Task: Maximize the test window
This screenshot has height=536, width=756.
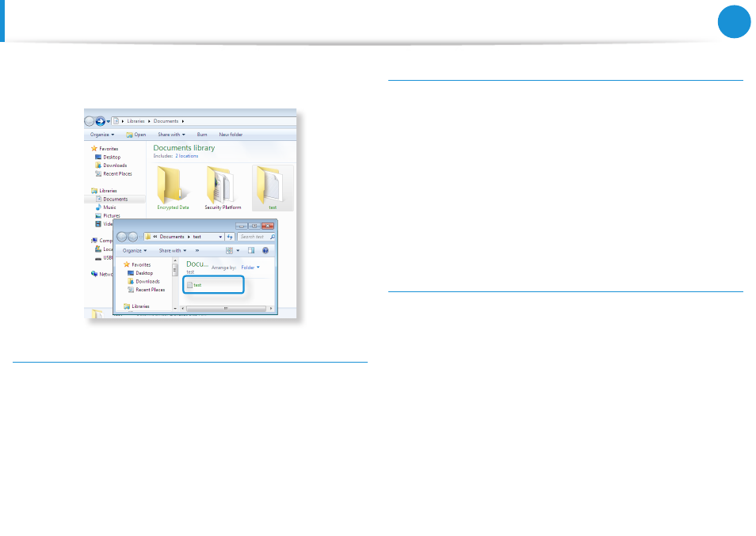Action: (x=254, y=226)
